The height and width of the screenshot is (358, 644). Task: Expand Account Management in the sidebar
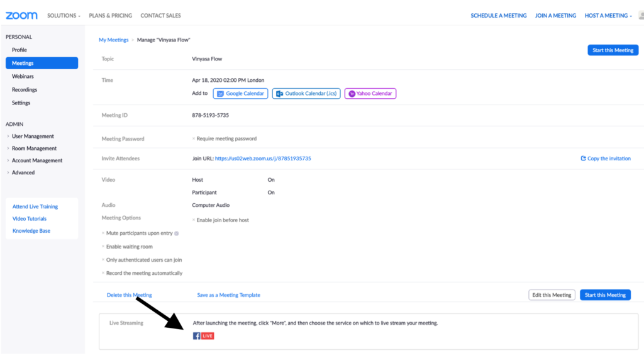[37, 160]
